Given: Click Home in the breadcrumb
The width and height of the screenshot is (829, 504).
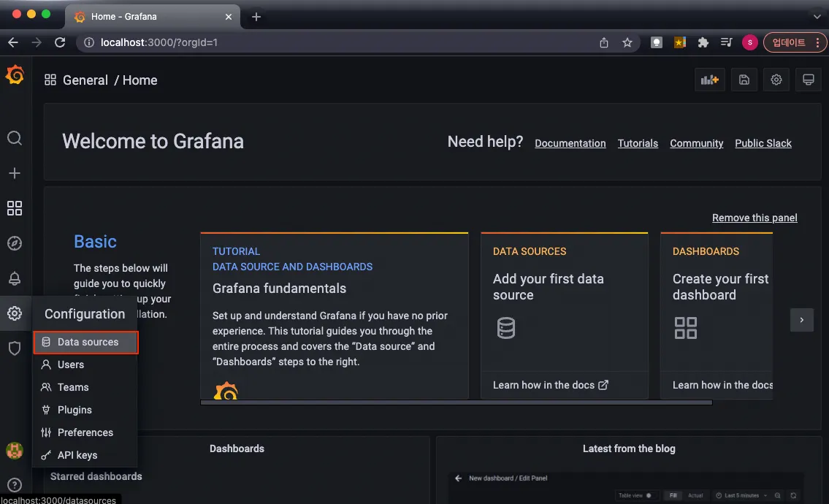Looking at the screenshot, I should pos(140,80).
